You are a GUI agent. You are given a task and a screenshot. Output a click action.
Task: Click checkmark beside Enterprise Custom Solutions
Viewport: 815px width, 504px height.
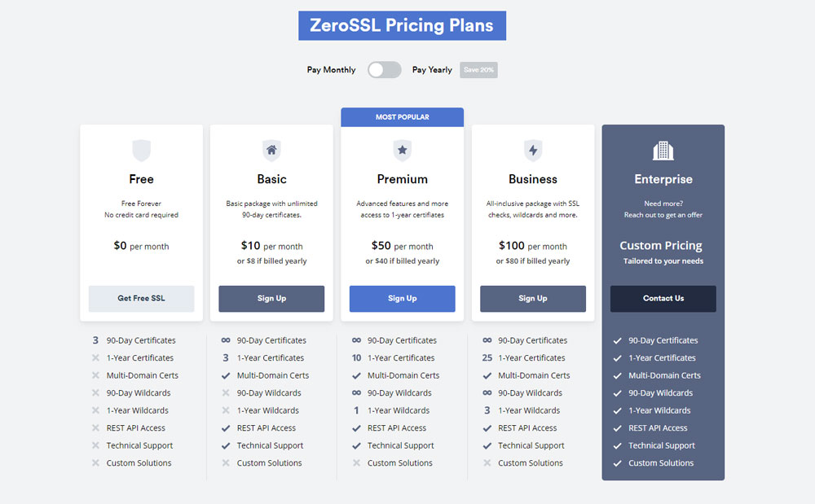click(x=617, y=463)
